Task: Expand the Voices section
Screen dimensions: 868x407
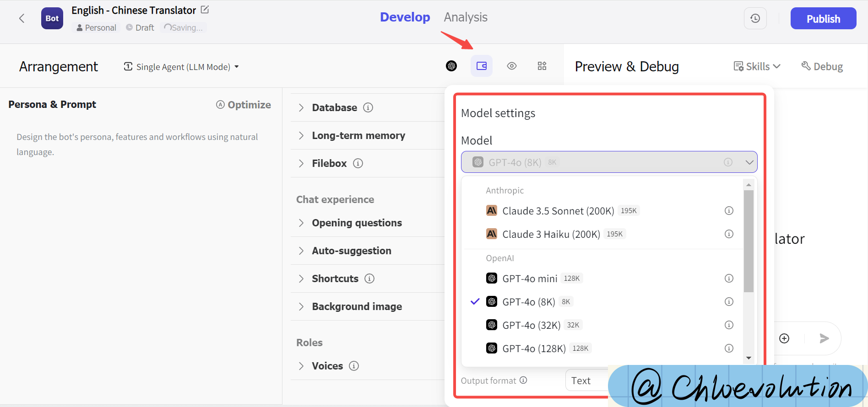Action: (x=301, y=366)
